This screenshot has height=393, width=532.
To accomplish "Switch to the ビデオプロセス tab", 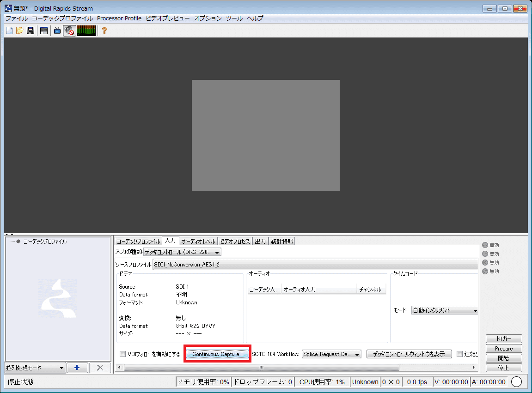I will [x=235, y=241].
